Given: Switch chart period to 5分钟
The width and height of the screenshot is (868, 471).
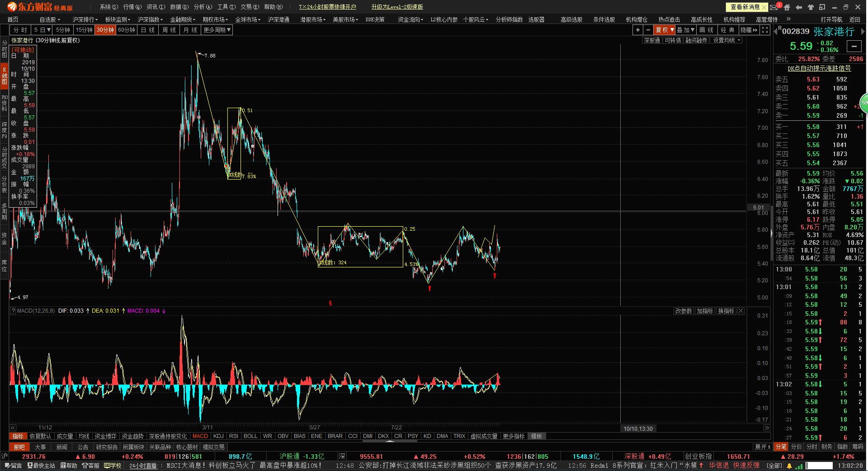Looking at the screenshot, I should tap(63, 30).
